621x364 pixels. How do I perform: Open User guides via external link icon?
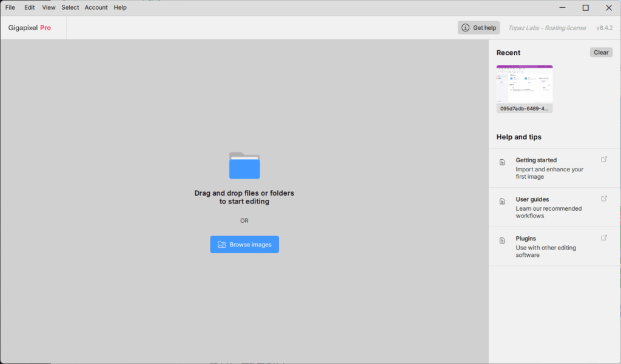click(x=604, y=199)
